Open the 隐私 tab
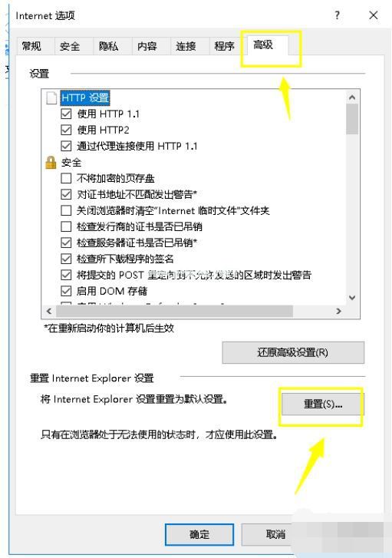392x558 pixels. pos(108,46)
